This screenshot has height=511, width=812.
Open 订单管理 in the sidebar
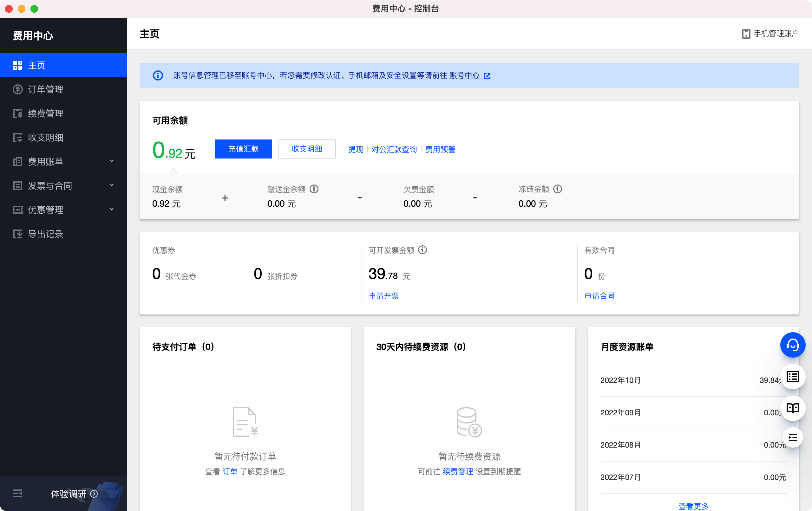coord(46,89)
